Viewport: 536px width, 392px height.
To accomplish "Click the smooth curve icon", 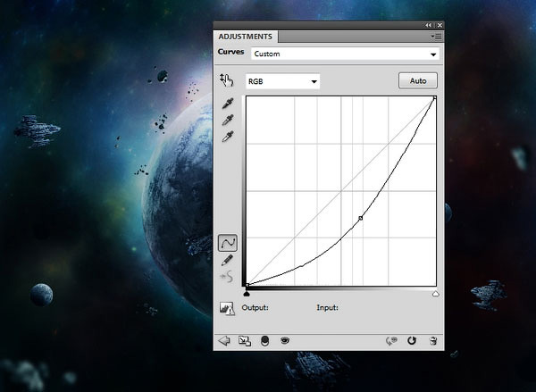I will [x=228, y=275].
